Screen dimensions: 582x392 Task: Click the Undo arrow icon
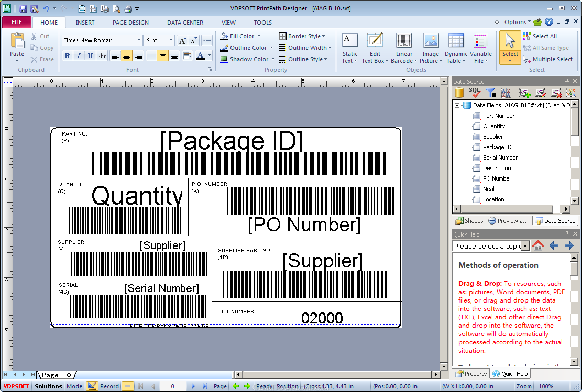coord(46,8)
